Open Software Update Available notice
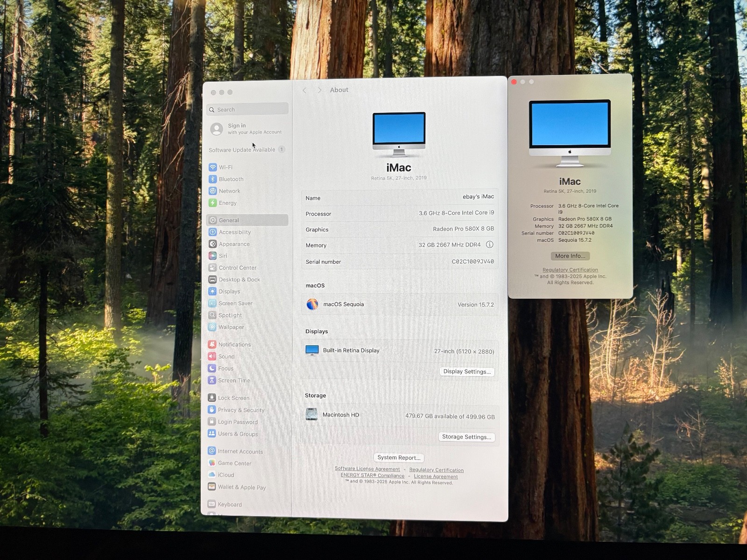This screenshot has height=560, width=747. click(x=247, y=150)
